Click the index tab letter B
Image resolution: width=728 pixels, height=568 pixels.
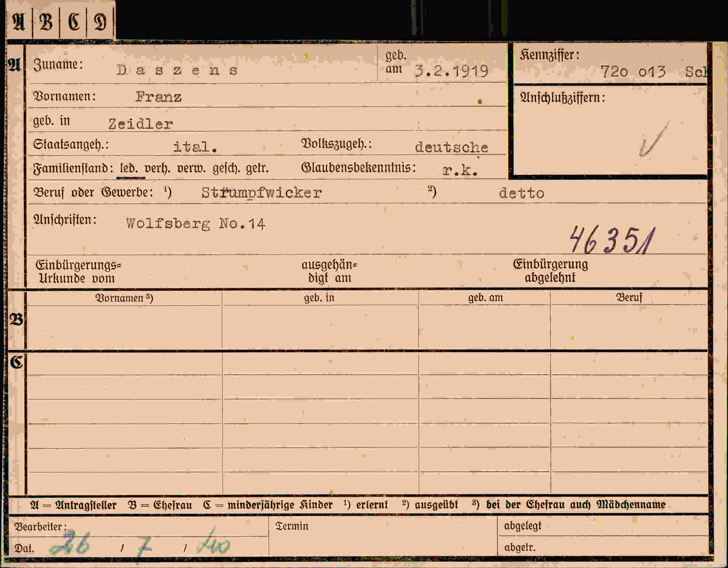tap(46, 22)
